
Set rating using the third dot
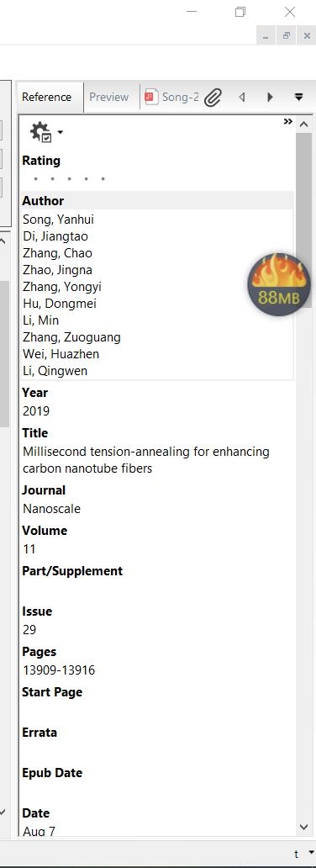[69, 179]
